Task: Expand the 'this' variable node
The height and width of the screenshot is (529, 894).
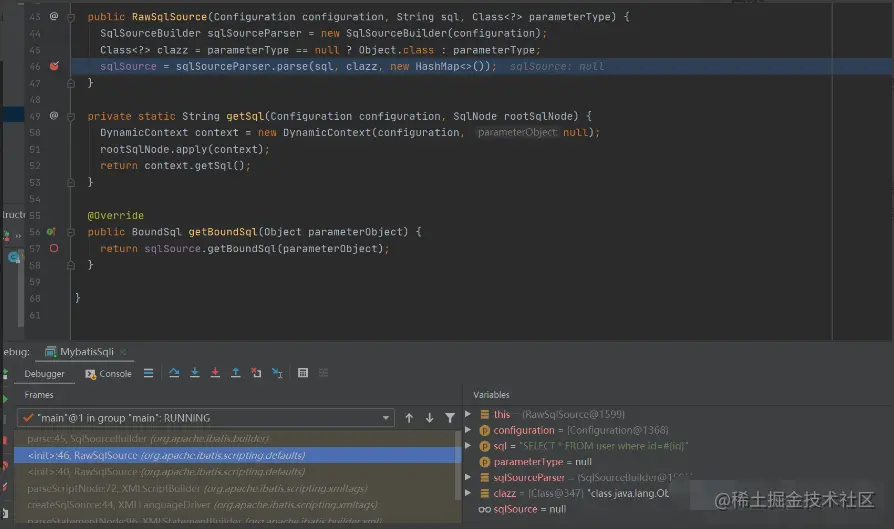Action: pyautogui.click(x=468, y=414)
